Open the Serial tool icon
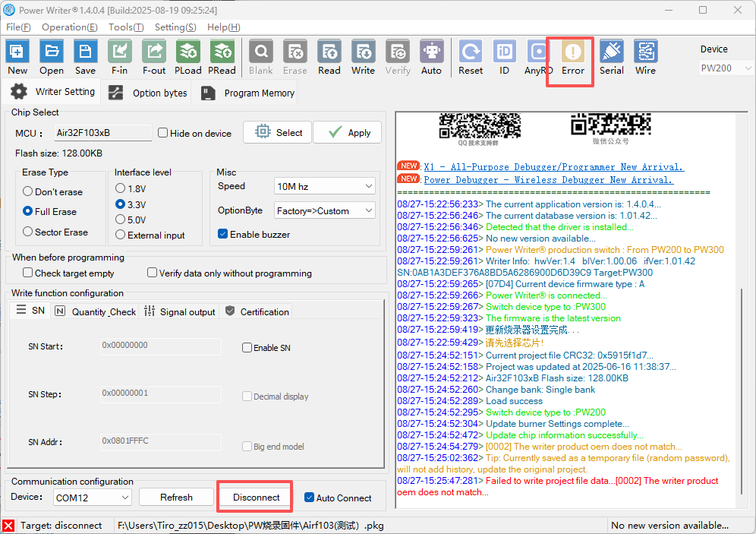 (611, 57)
